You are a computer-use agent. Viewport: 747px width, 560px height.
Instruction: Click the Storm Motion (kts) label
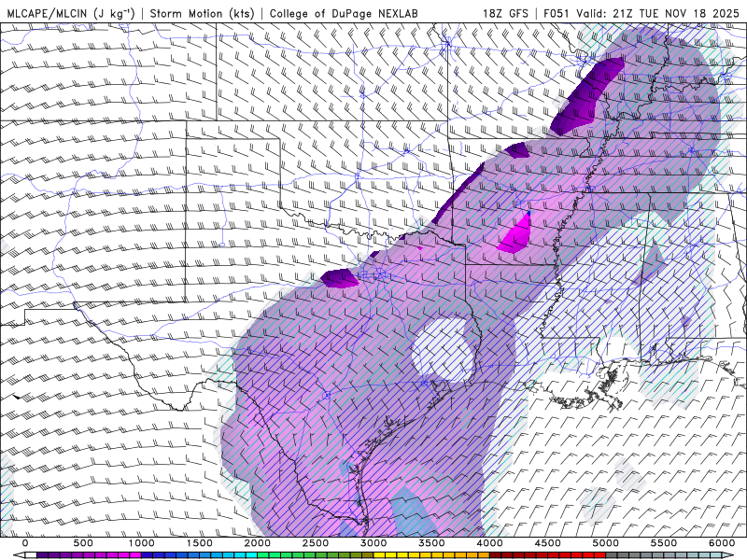click(202, 13)
